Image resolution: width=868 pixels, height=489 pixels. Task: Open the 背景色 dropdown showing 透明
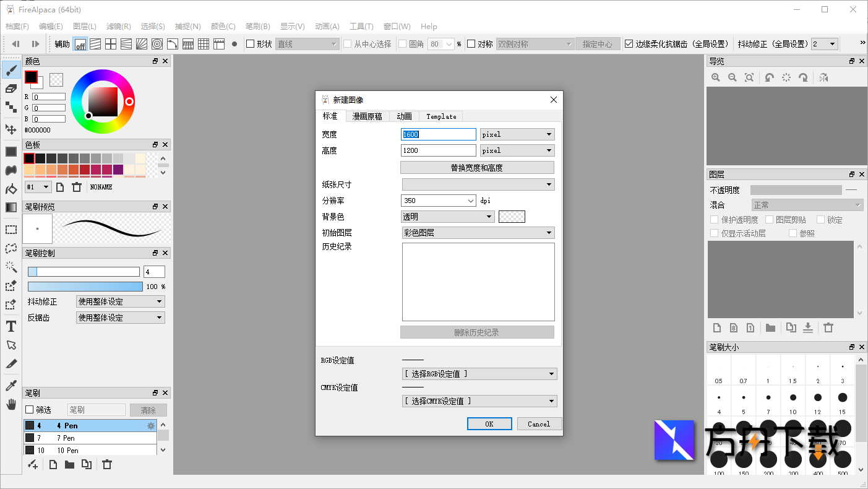pos(447,217)
